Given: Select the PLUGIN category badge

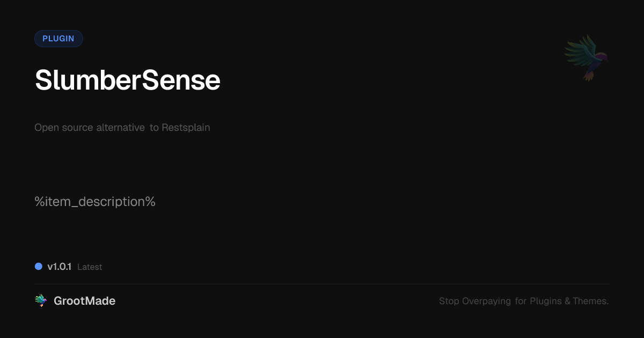Looking at the screenshot, I should pyautogui.click(x=58, y=39).
